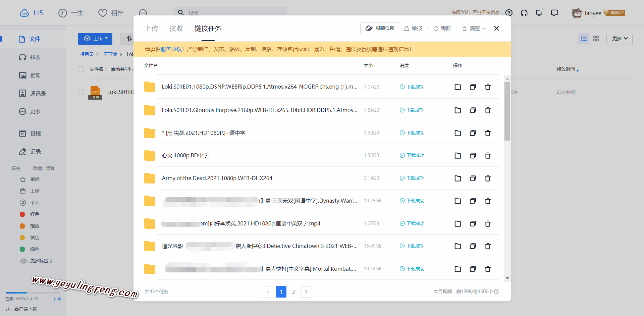Open the monitor device icon with badge

click(539, 12)
